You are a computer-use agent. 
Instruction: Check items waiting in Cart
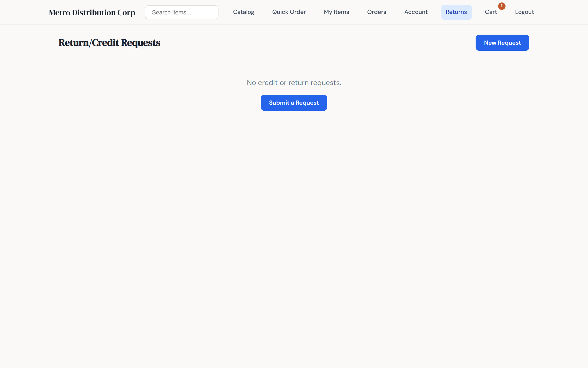pyautogui.click(x=491, y=12)
